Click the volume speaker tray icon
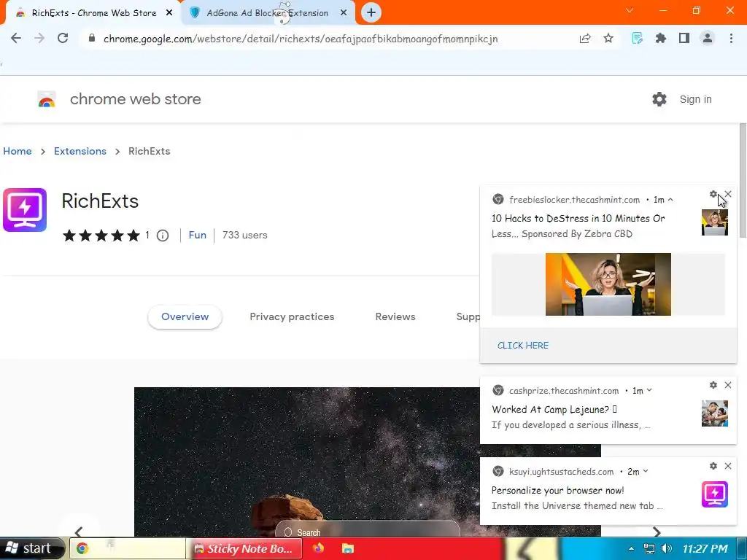This screenshot has height=560, width=747. coord(667,548)
